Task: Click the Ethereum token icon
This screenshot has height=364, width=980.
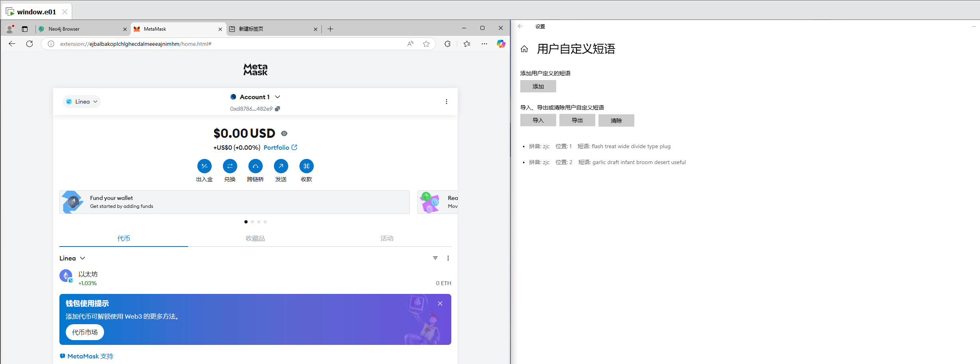Action: pyautogui.click(x=66, y=276)
